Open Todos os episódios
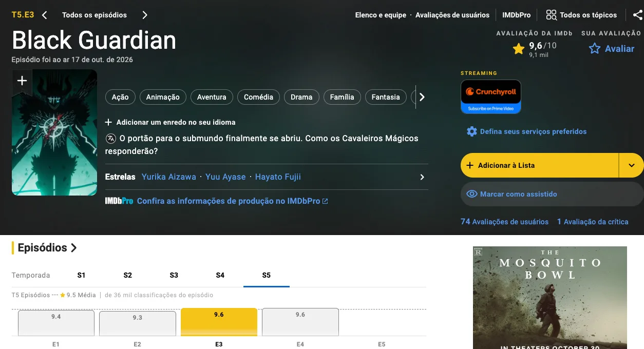The image size is (644, 349). pyautogui.click(x=94, y=15)
